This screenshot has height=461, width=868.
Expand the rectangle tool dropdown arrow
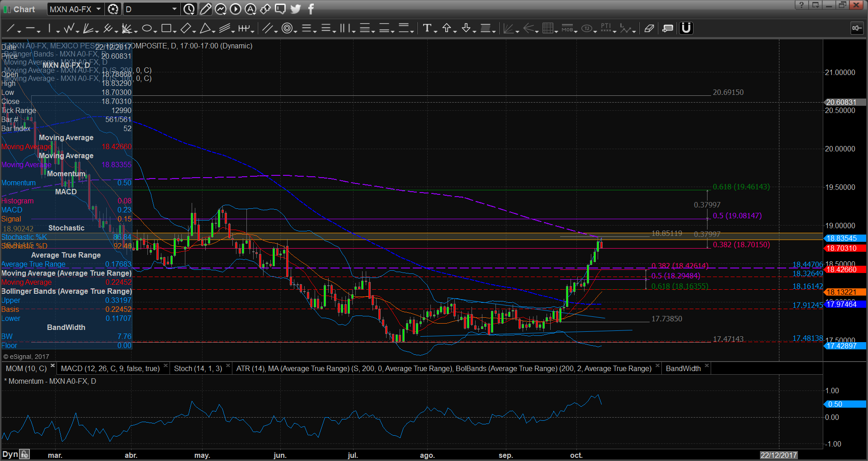pyautogui.click(x=175, y=31)
